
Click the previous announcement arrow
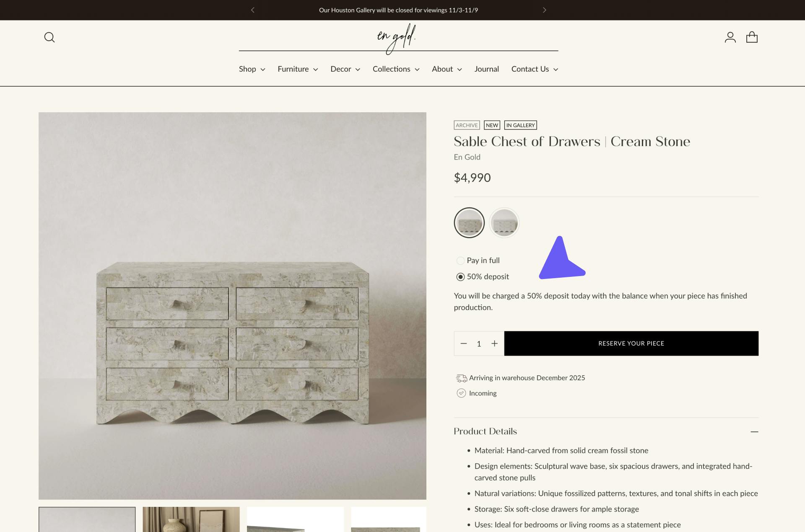click(252, 10)
